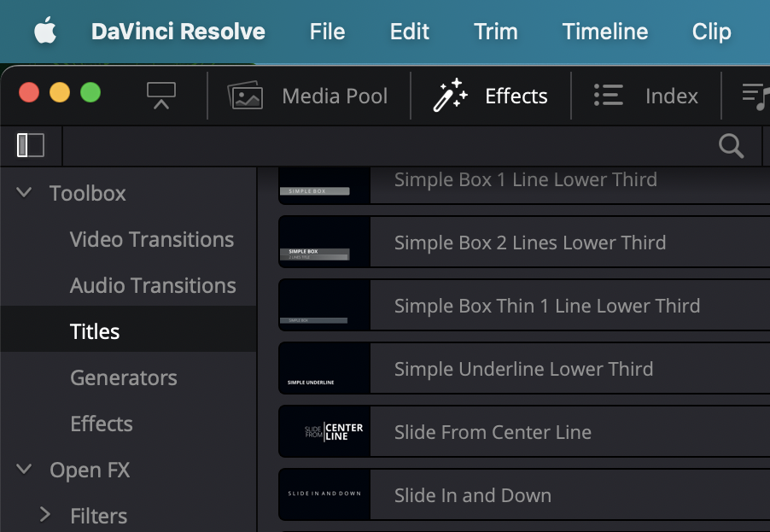Viewport: 770px width, 532px height.
Task: Select Video Transitions in Toolbox
Action: click(x=152, y=239)
